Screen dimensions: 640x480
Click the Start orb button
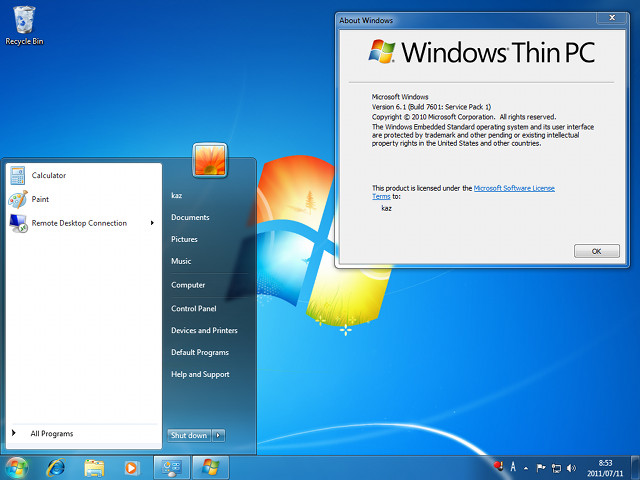[16, 468]
